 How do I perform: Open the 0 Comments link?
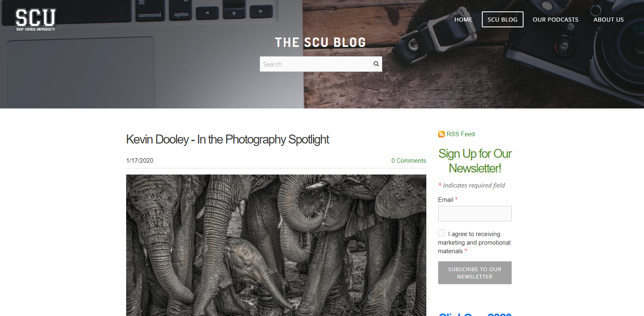408,161
